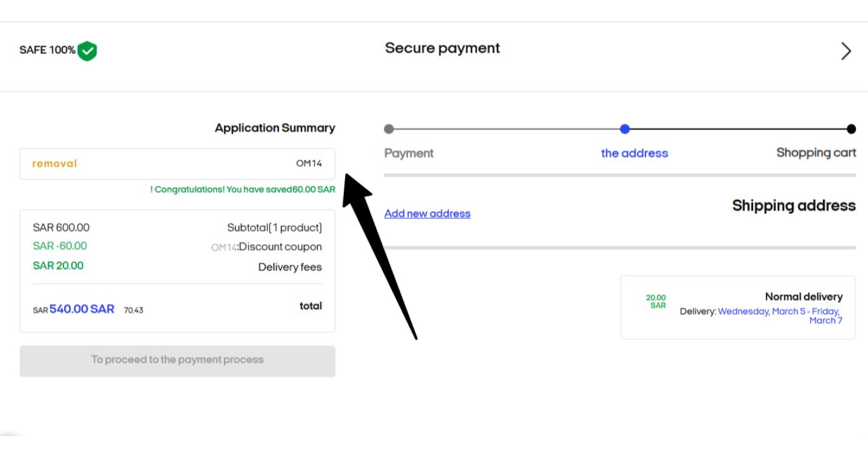This screenshot has width=868, height=457.
Task: Click Add new address link
Action: coord(428,214)
